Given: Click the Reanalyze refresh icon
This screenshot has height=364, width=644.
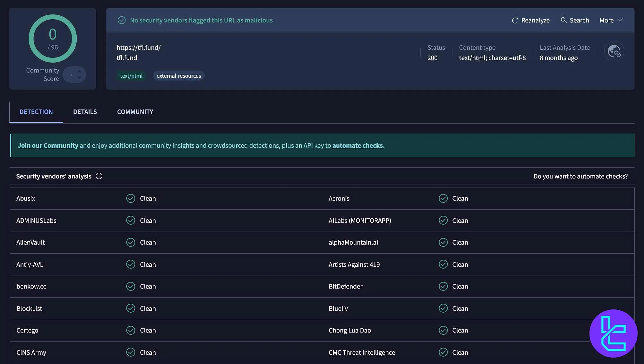Looking at the screenshot, I should [x=515, y=20].
